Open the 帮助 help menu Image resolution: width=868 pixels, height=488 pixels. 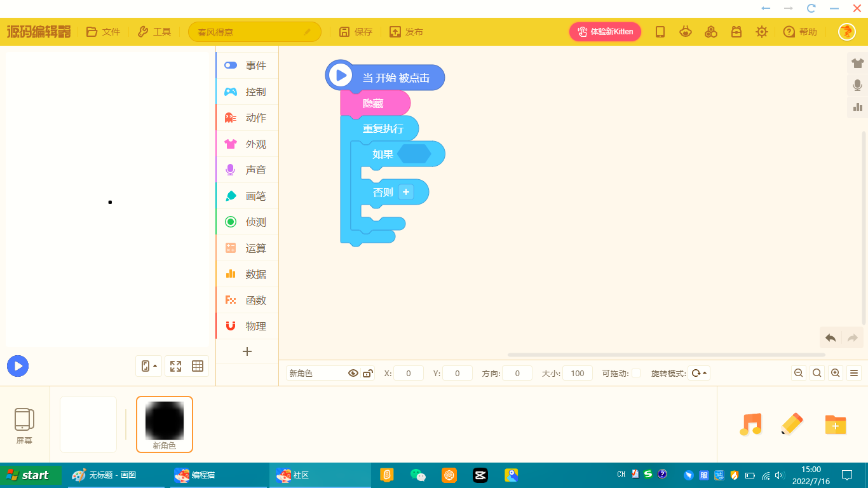[800, 32]
